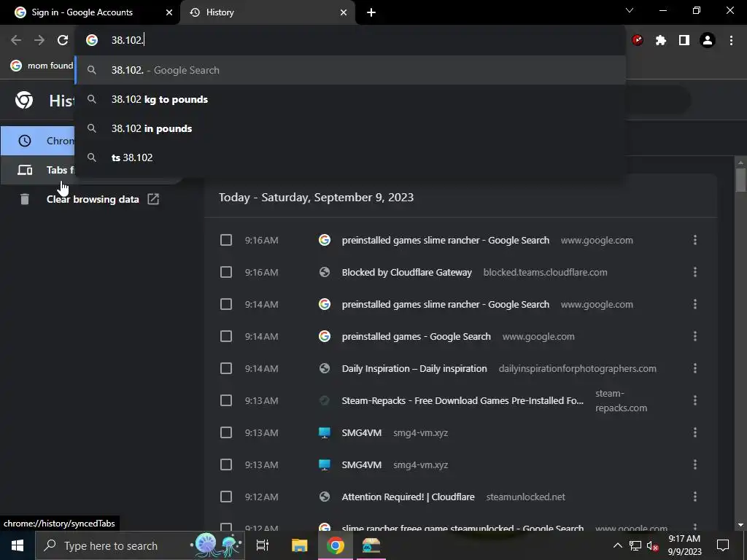This screenshot has width=747, height=560.
Task: Select Chrome history clock sidebar item
Action: click(x=38, y=141)
